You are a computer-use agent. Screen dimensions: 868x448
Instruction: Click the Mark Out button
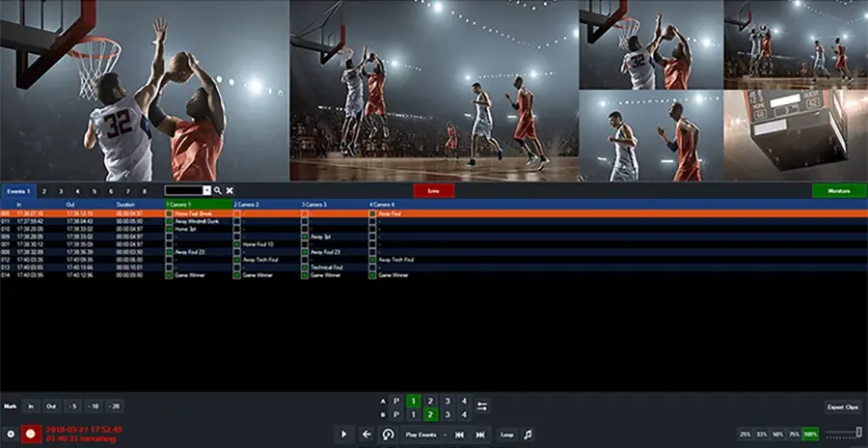[51, 406]
